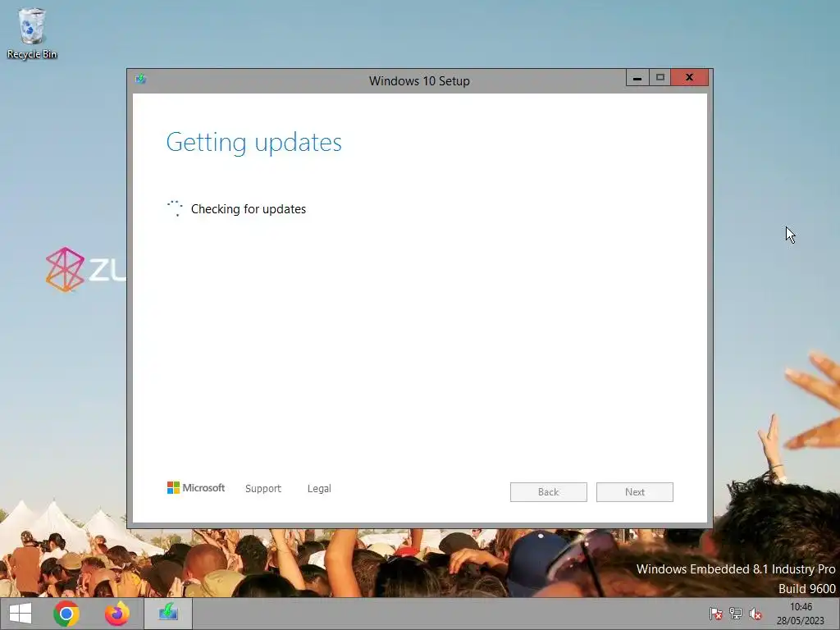This screenshot has width=840, height=630.
Task: Maximize the Windows 10 Setup window
Action: click(660, 78)
